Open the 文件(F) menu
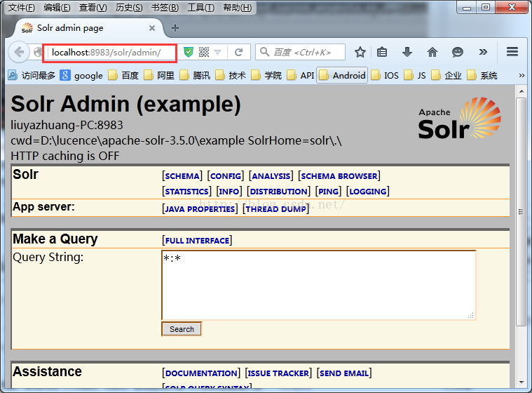Viewport: 532px width, 393px height. (21, 8)
